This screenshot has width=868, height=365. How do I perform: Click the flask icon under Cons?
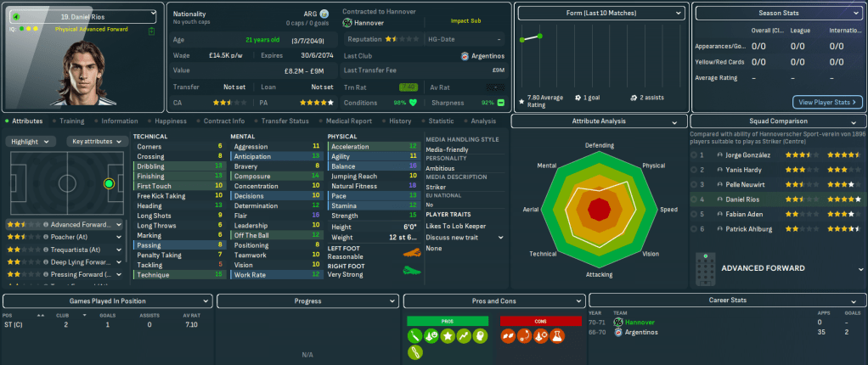point(558,335)
